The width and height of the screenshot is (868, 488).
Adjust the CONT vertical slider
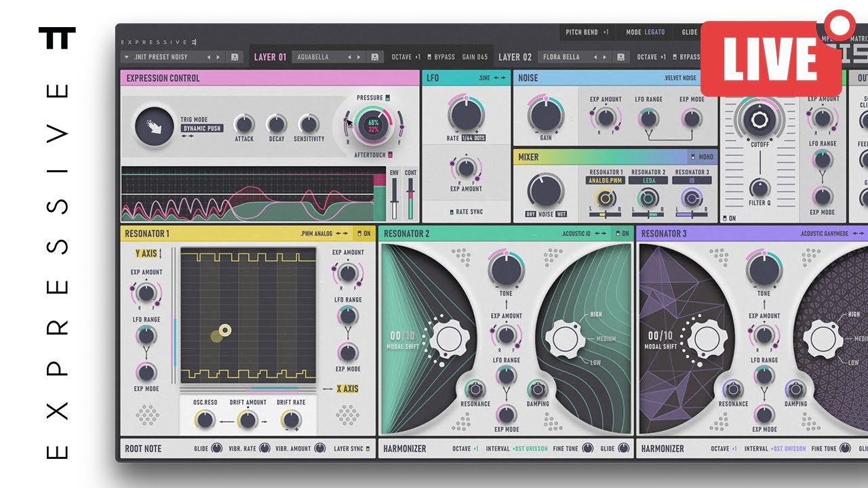tap(410, 200)
